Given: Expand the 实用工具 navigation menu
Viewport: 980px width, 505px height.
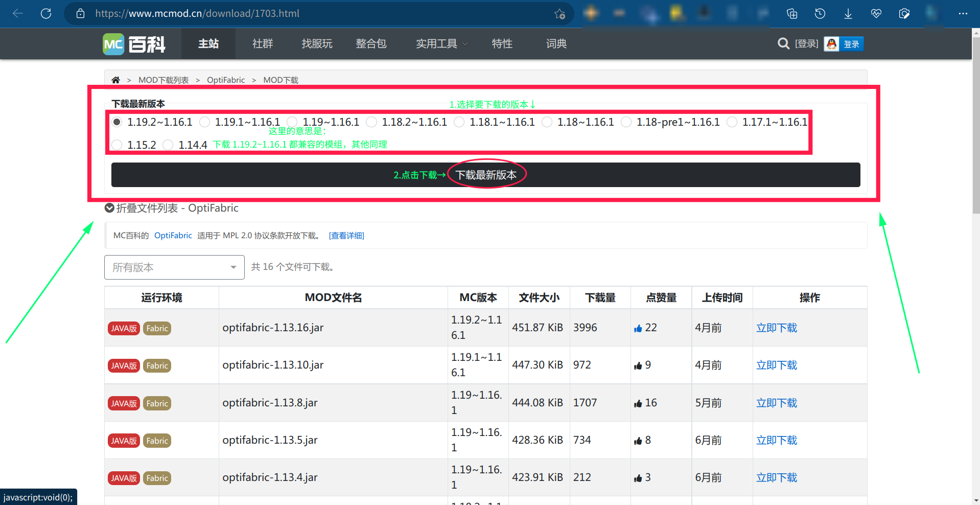Looking at the screenshot, I should (441, 44).
